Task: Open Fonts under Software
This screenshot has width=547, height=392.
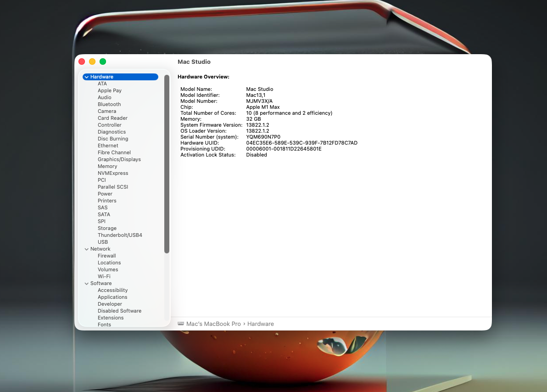Action: (x=104, y=325)
